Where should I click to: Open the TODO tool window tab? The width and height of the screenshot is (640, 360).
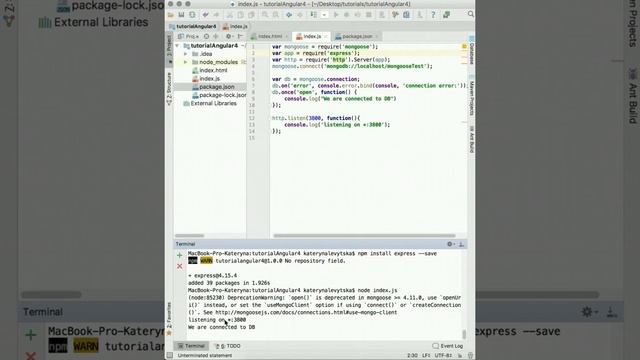228,346
